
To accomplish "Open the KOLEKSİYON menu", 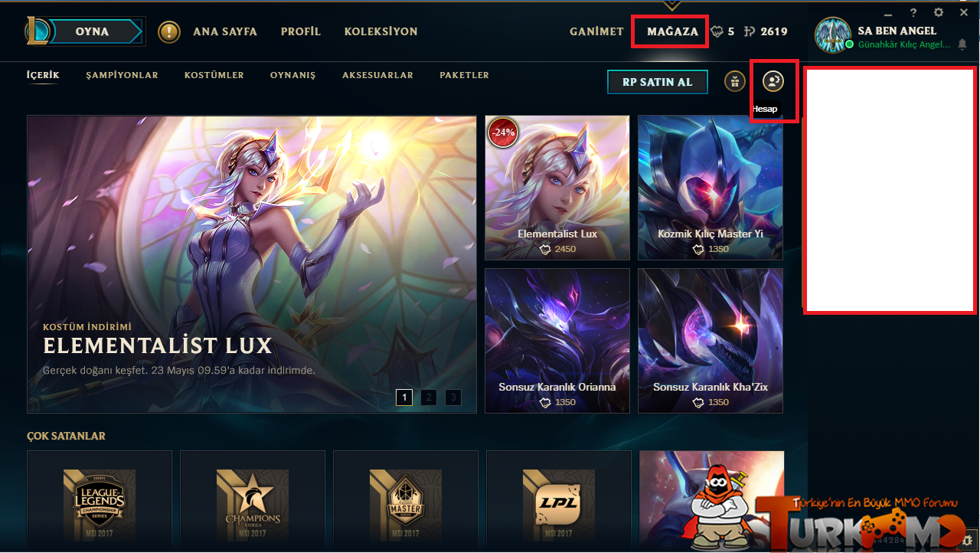I will click(381, 31).
